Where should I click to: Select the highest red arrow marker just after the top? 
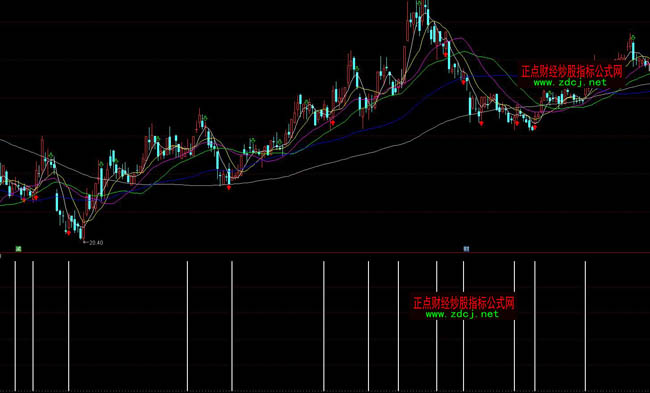tap(446, 54)
